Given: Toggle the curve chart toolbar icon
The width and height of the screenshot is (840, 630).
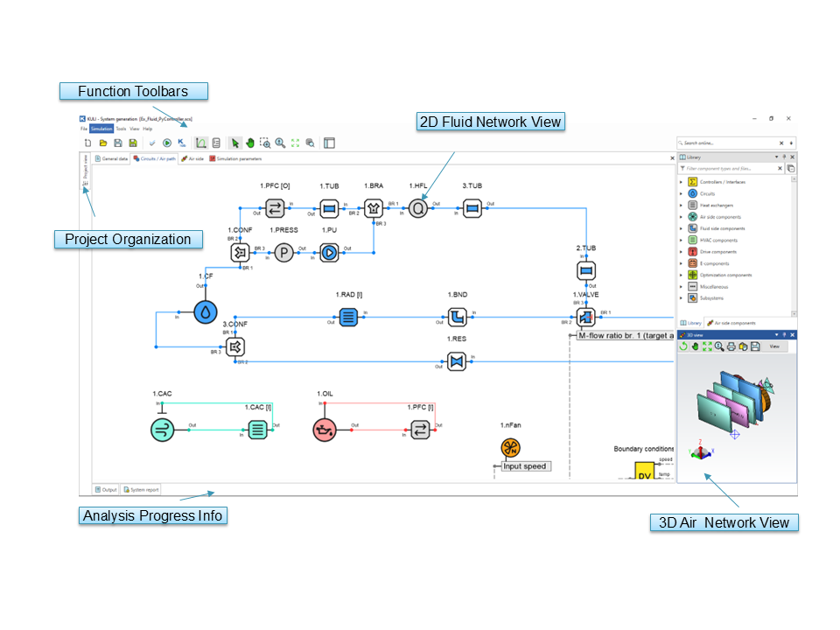Looking at the screenshot, I should (201, 143).
